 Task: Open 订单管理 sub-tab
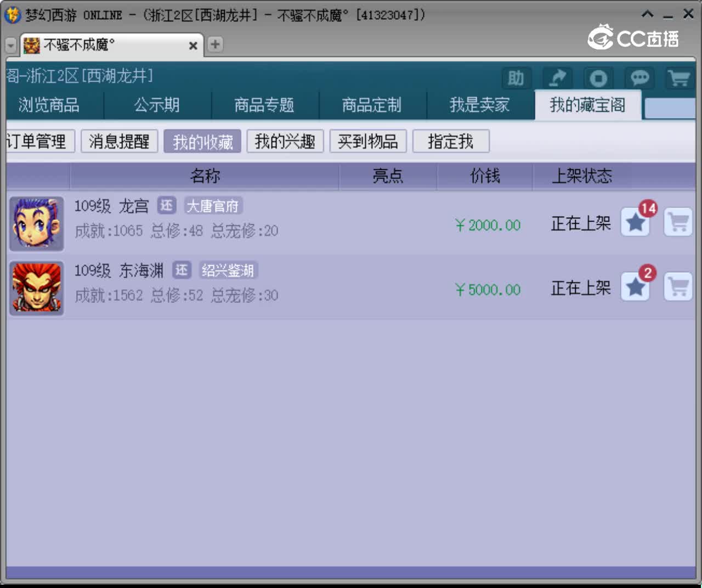pyautogui.click(x=39, y=142)
